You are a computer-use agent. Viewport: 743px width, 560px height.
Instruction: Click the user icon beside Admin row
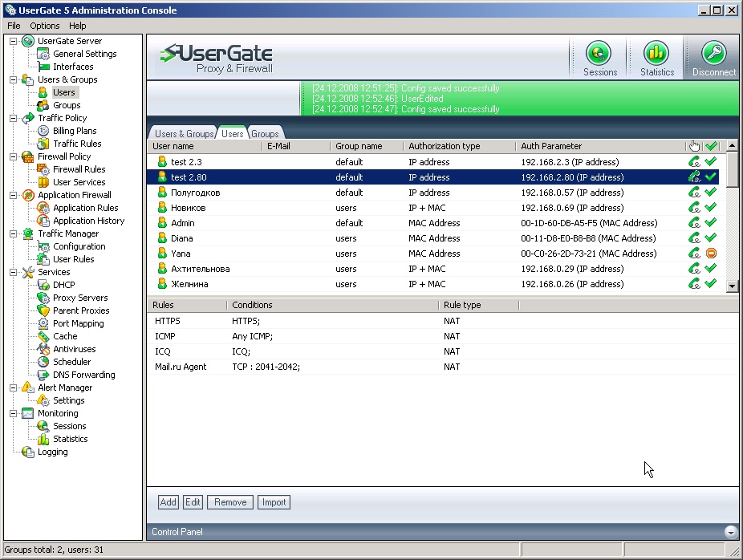tap(160, 223)
